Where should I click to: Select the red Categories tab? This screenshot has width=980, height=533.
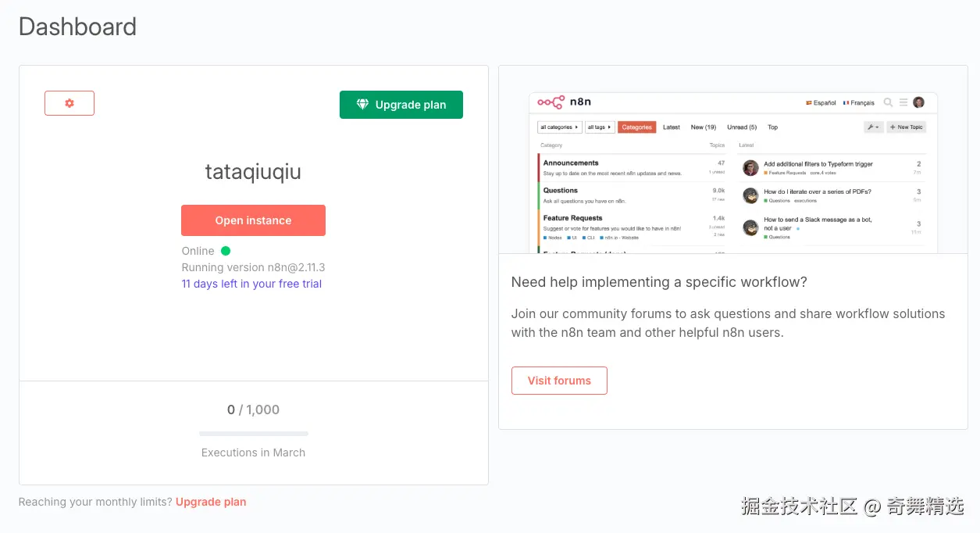[x=636, y=127]
